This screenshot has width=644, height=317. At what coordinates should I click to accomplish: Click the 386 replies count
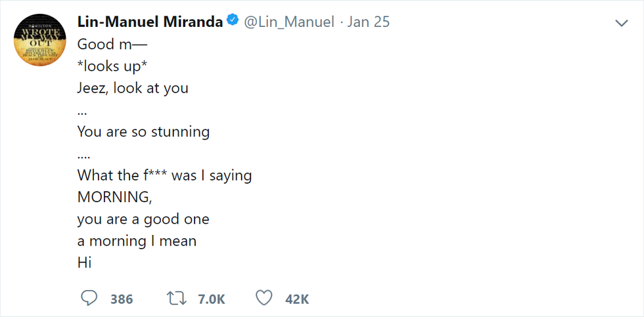122,299
